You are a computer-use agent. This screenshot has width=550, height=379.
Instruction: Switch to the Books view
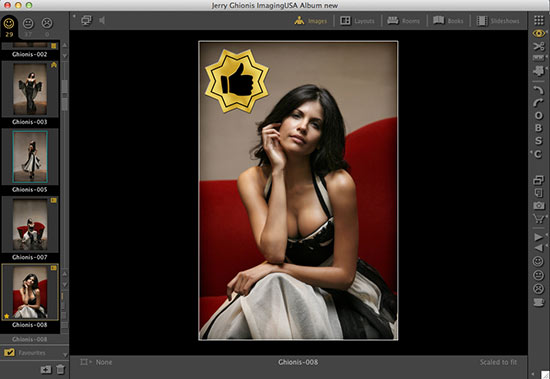coord(448,21)
